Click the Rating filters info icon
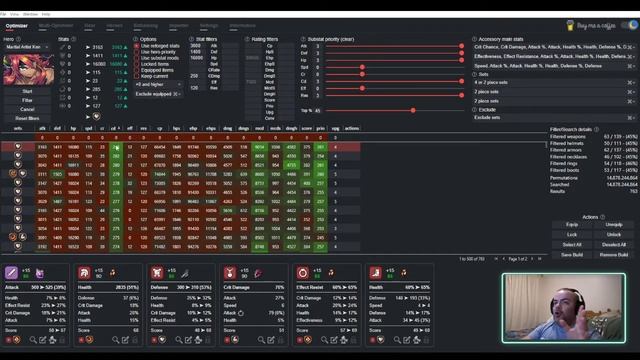 pos(247,39)
